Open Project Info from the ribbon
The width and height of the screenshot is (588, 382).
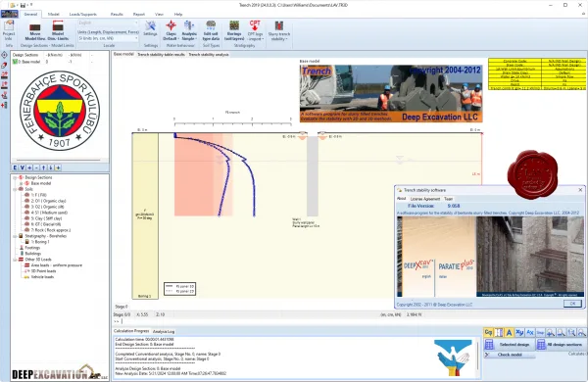click(x=8, y=30)
